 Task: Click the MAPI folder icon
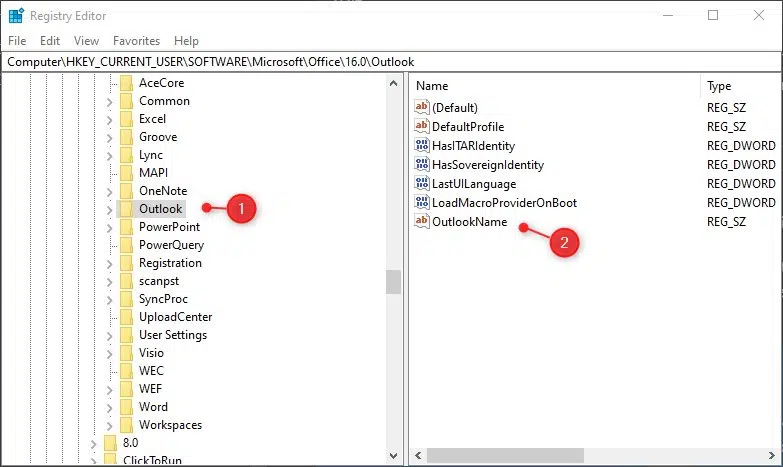[126, 173]
